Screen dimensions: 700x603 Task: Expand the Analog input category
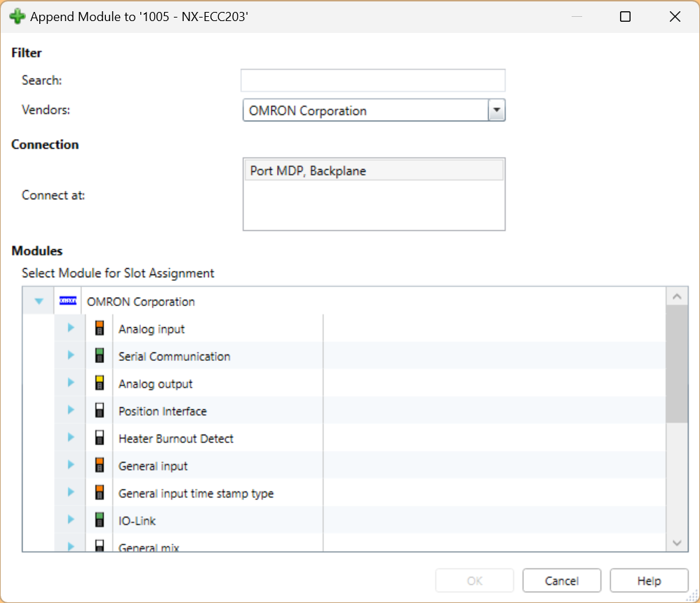tap(71, 328)
